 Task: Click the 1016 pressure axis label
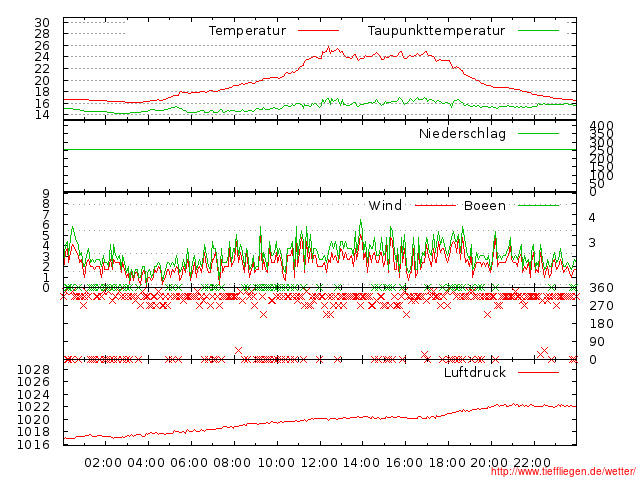point(33,444)
